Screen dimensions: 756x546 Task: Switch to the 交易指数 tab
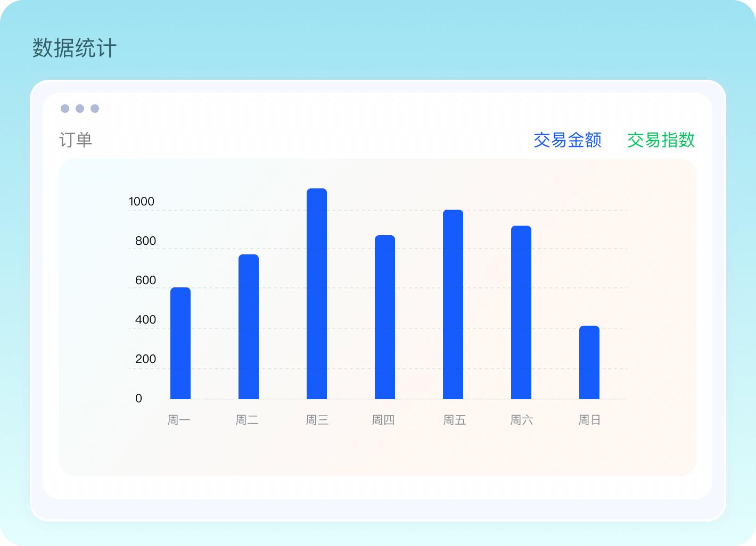(661, 140)
